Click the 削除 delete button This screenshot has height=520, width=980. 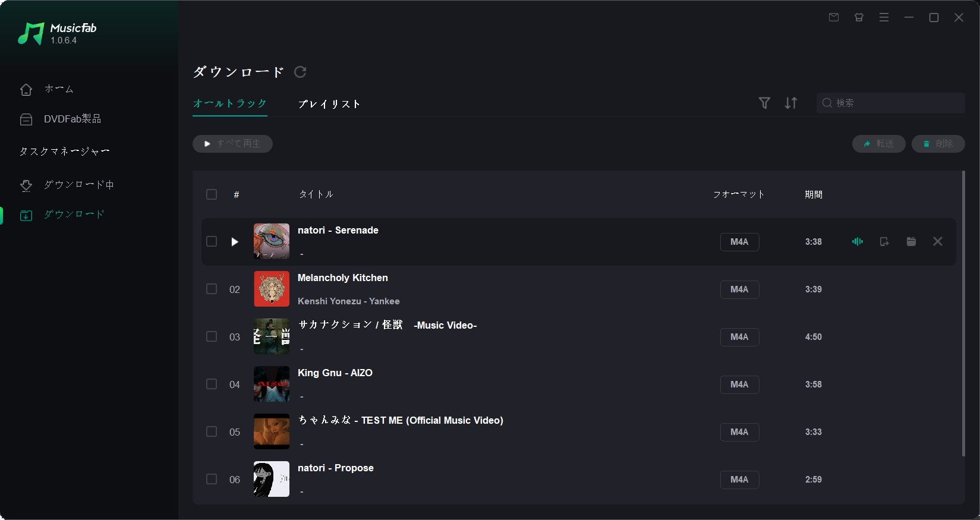click(938, 144)
